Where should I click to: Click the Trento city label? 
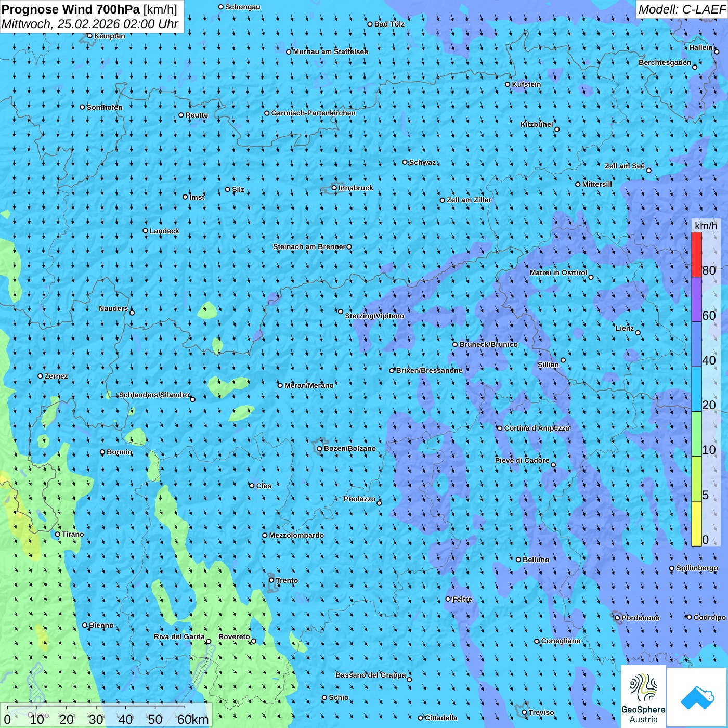287,580
